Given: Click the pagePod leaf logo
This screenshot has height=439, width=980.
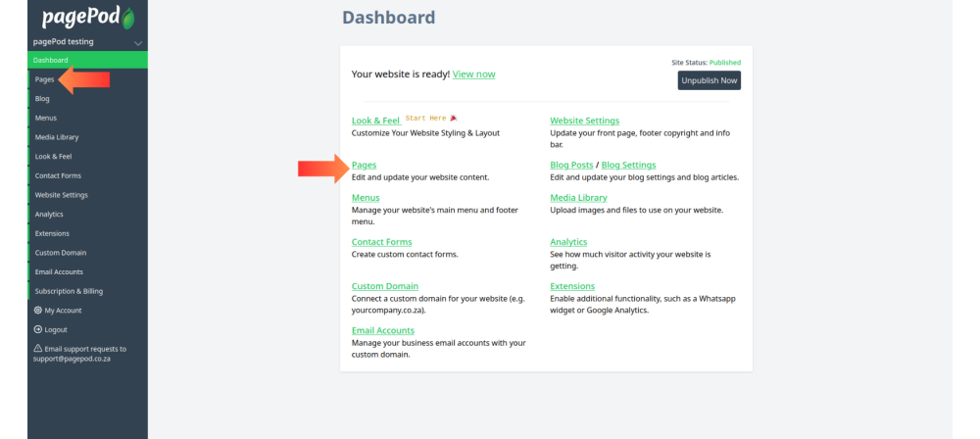Looking at the screenshot, I should click(128, 19).
